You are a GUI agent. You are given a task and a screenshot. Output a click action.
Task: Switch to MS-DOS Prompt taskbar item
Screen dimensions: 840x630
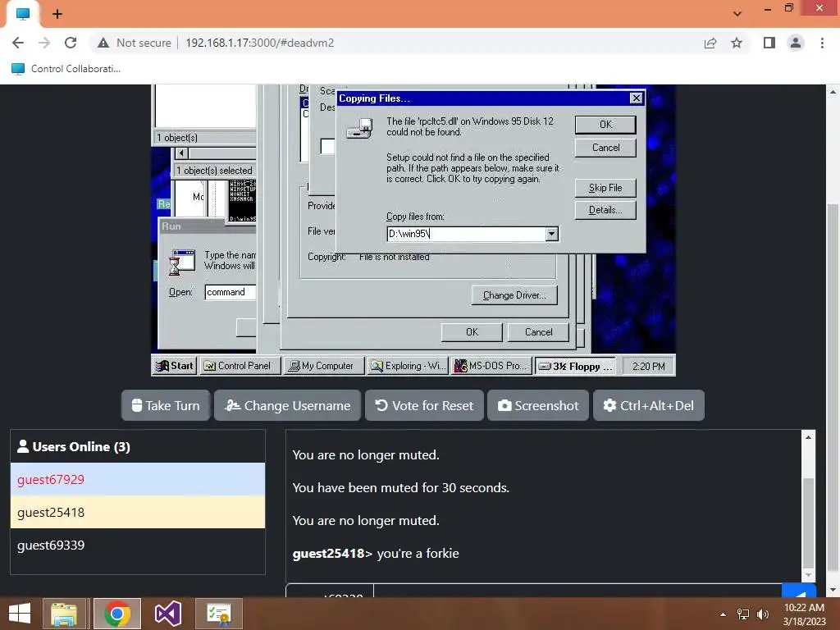click(x=491, y=366)
